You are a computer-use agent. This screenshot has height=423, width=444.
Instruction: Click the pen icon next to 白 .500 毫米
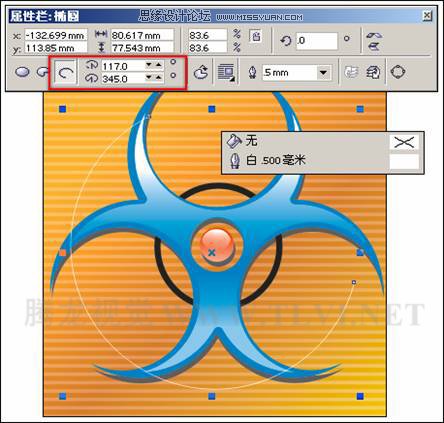coord(235,161)
